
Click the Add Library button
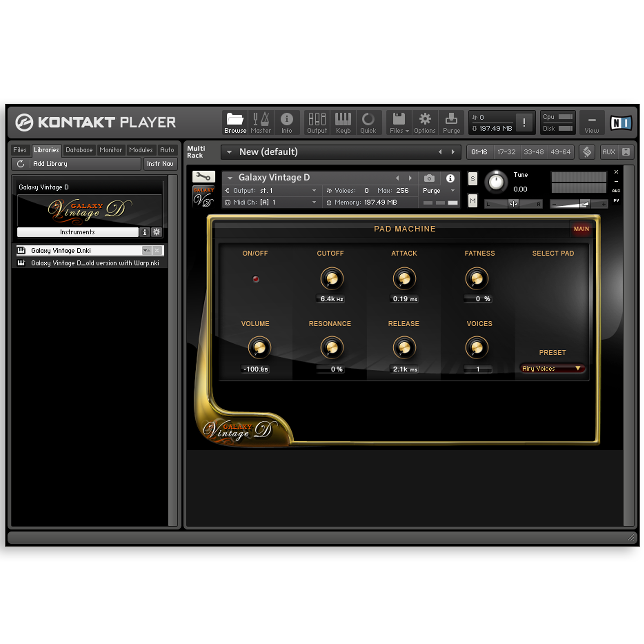pyautogui.click(x=50, y=164)
